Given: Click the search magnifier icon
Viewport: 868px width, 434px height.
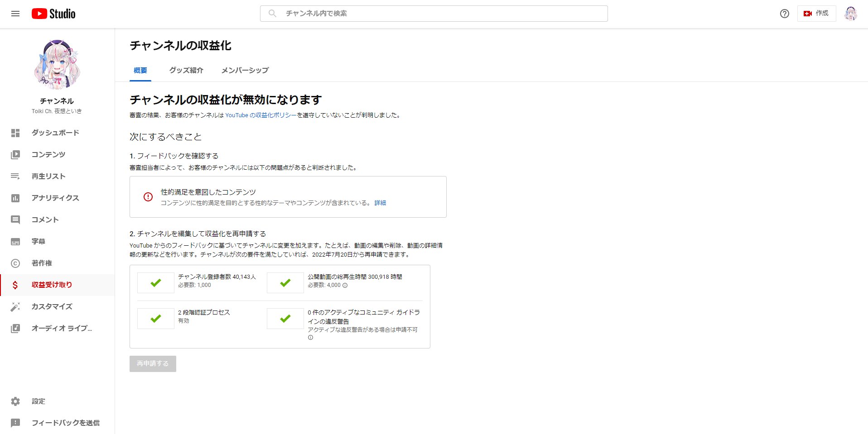Looking at the screenshot, I should tap(272, 14).
